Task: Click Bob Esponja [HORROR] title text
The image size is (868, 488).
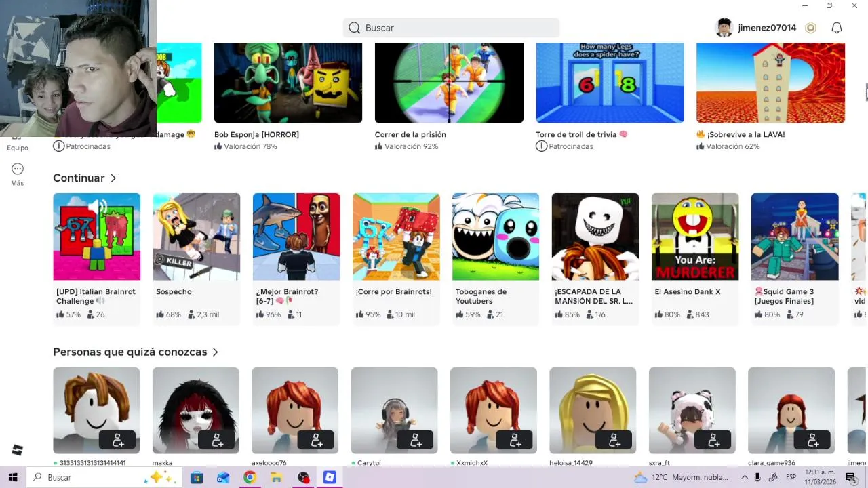Action: (256, 134)
